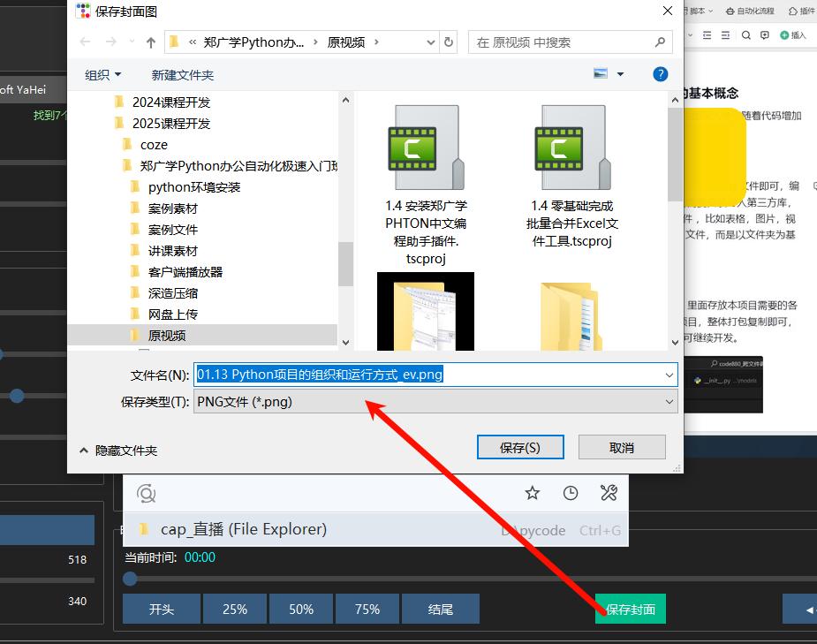Click the star favorites icon in the launcher
817x644 pixels.
(532, 493)
